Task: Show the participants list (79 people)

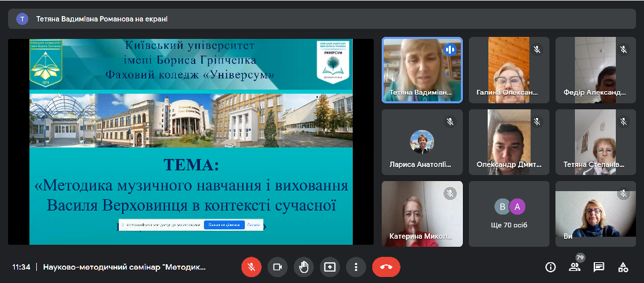Action: pyautogui.click(x=574, y=267)
